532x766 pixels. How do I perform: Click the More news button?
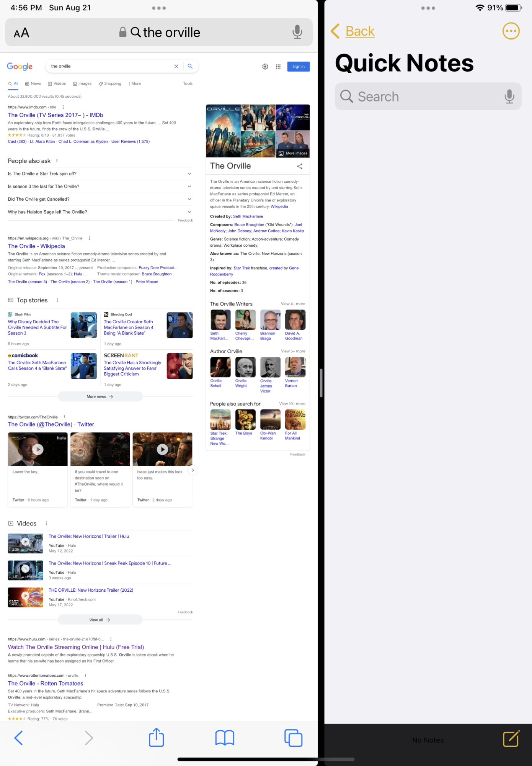point(100,397)
